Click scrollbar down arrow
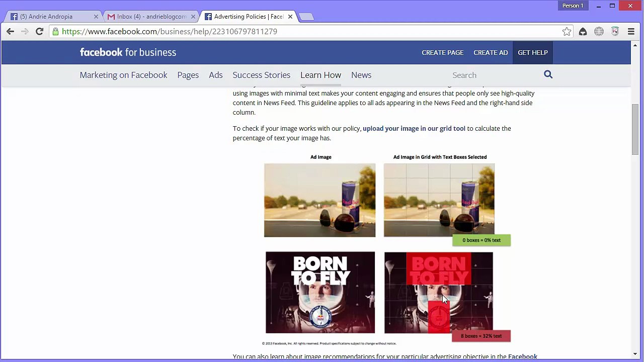 pyautogui.click(x=635, y=354)
